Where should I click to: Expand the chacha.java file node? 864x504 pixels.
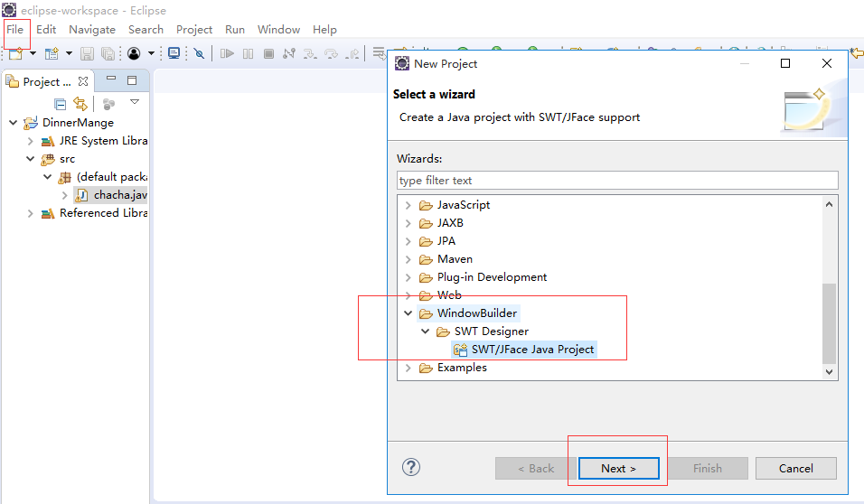64,195
